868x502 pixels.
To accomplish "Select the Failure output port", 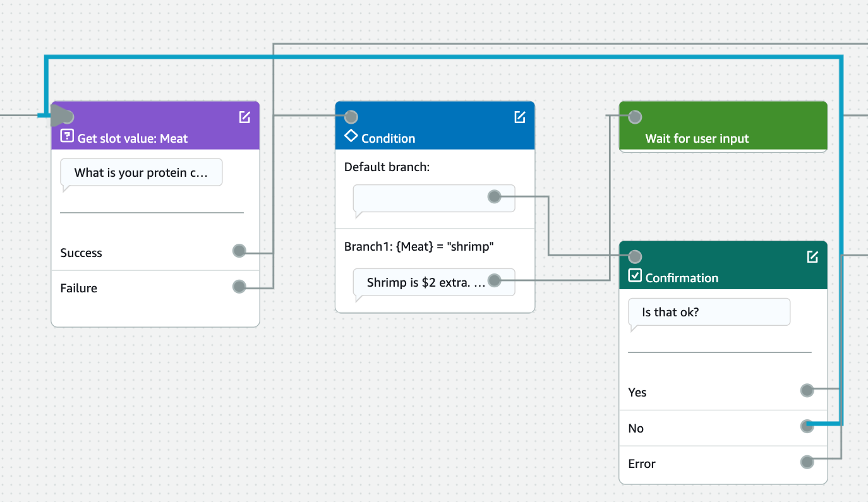I will point(239,287).
